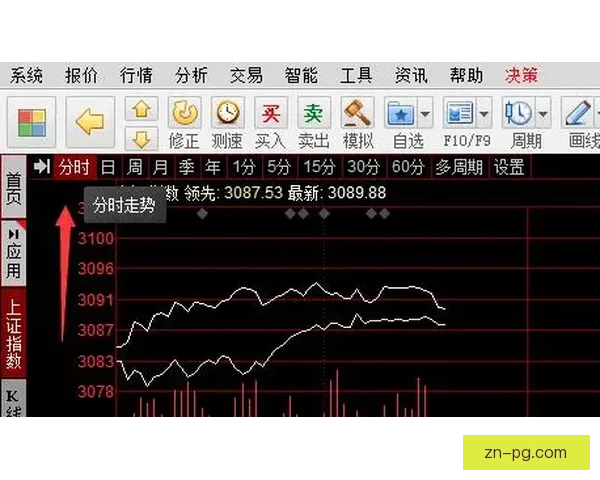Click the 自选 star folder icon
The height and width of the screenshot is (480, 600).
(400, 113)
